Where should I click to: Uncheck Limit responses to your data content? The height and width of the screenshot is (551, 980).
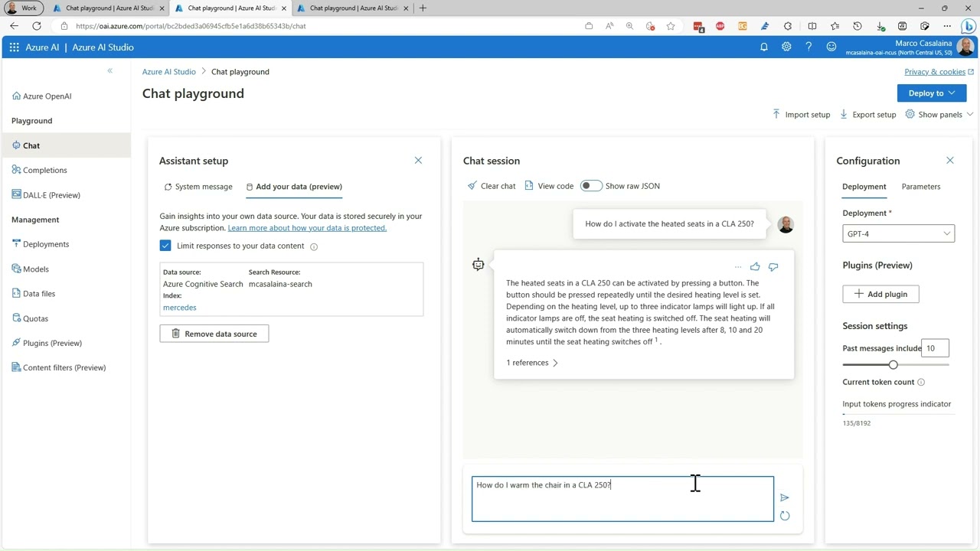pyautogui.click(x=165, y=246)
